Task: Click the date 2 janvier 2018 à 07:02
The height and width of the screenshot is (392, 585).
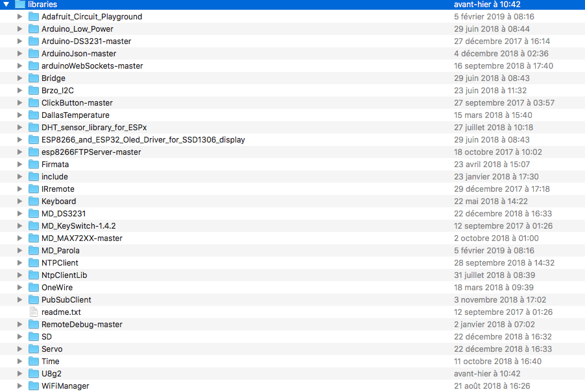Action: coord(494,324)
